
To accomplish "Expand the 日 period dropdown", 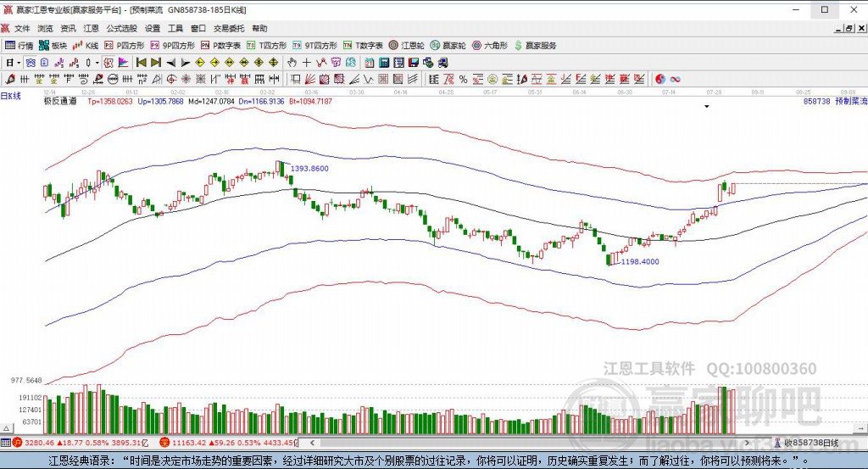I will click(19, 63).
